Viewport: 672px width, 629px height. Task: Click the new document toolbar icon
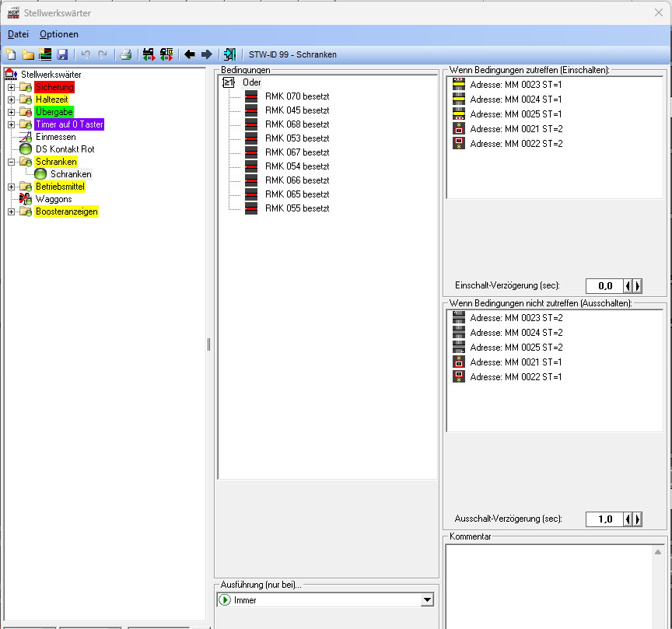point(11,54)
